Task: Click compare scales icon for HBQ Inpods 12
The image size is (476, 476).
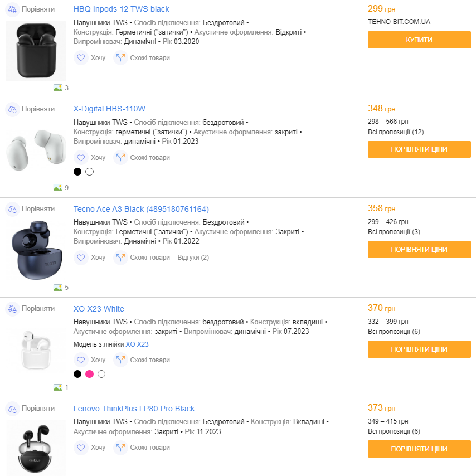Action: click(12, 9)
